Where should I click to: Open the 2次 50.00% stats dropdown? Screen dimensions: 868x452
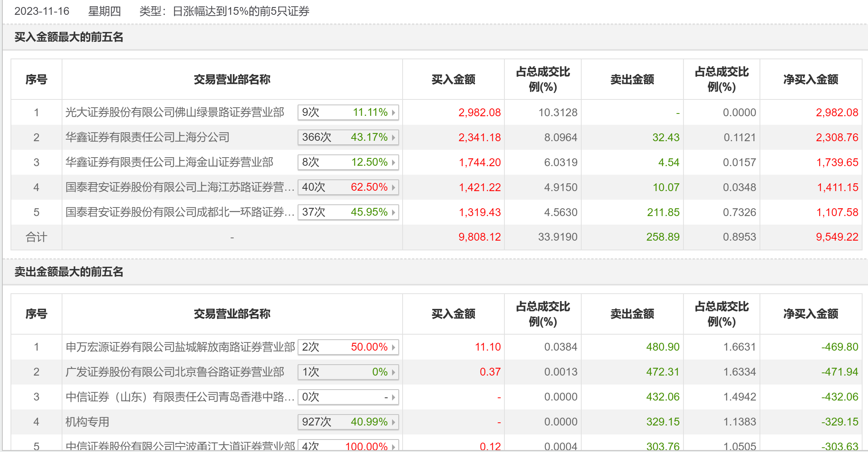(393, 347)
